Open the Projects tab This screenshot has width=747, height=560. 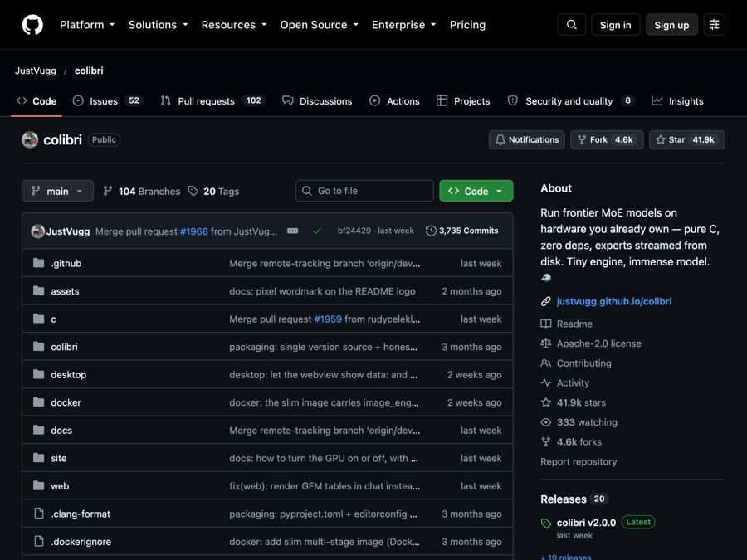tap(463, 101)
